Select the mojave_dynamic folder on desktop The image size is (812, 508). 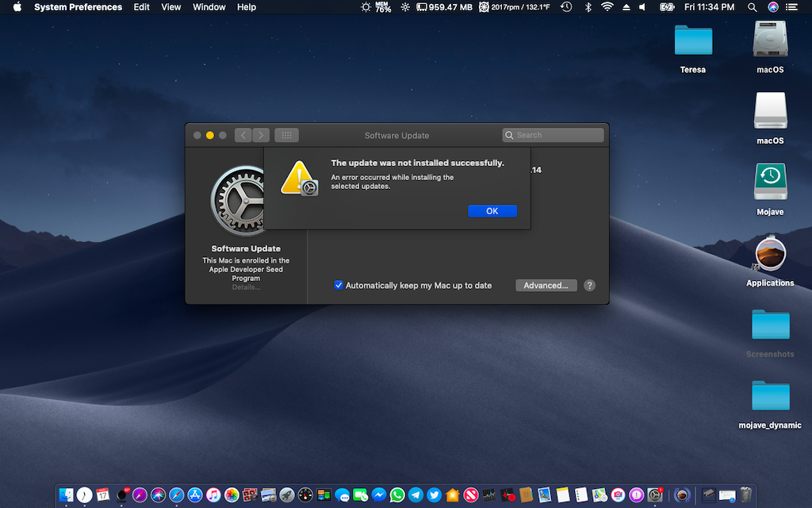point(770,405)
